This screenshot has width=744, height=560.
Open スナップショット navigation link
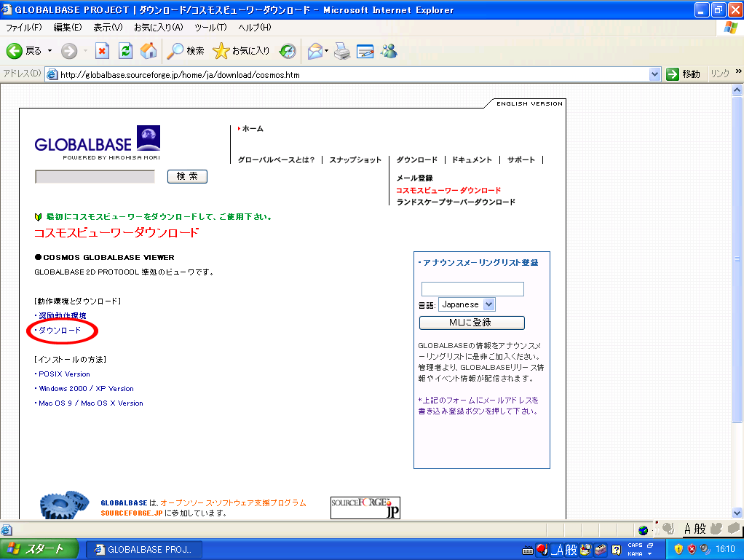coord(355,160)
